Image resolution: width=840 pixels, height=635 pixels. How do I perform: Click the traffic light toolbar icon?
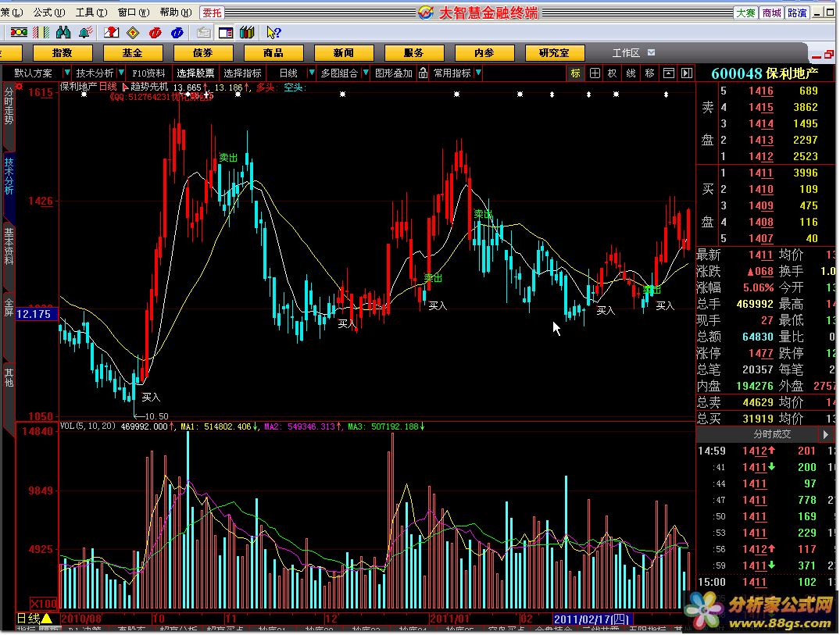pyautogui.click(x=19, y=34)
